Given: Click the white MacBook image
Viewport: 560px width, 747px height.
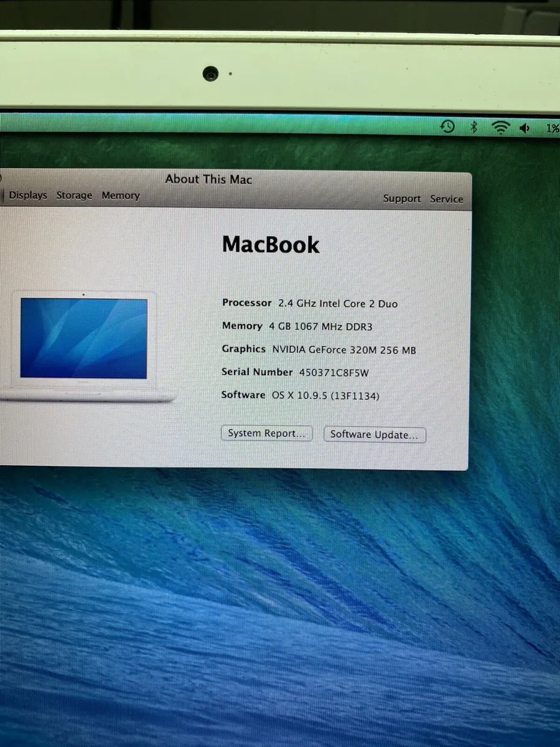Looking at the screenshot, I should (x=85, y=347).
